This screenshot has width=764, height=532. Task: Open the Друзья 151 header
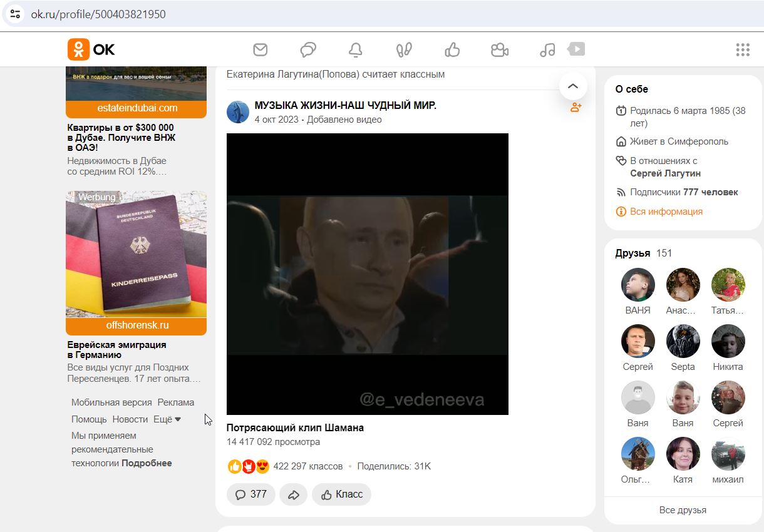(644, 253)
